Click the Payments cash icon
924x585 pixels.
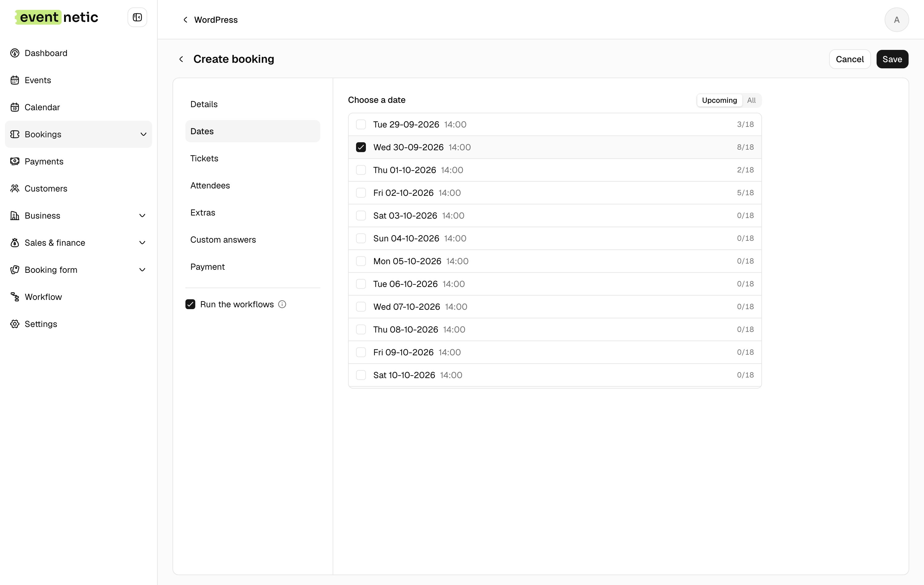click(14, 162)
